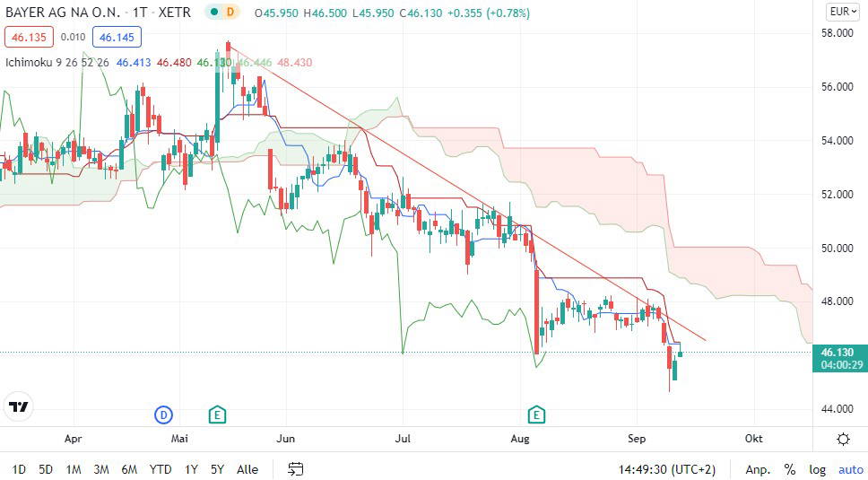The height and width of the screenshot is (480, 868).
Task: Toggle log scale mode
Action: 817,469
